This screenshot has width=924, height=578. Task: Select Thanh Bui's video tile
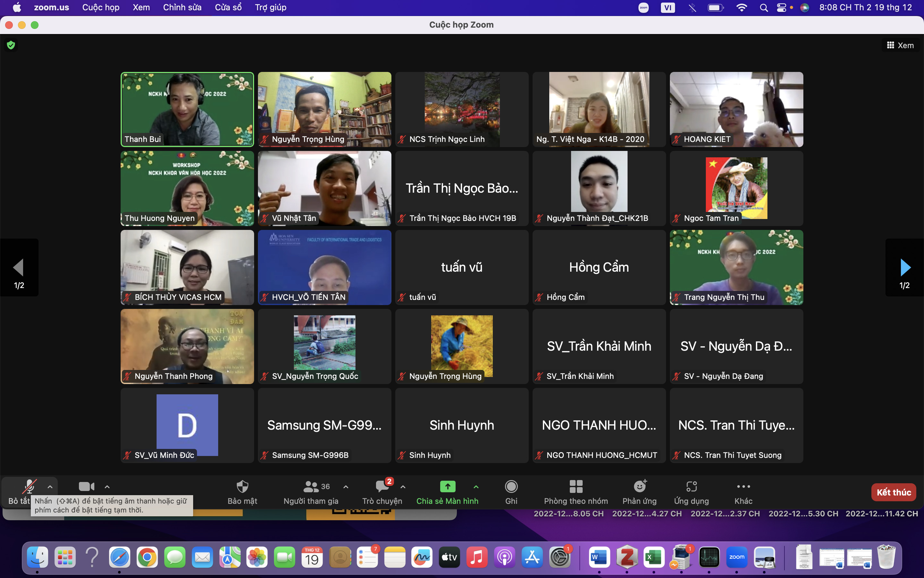click(x=187, y=109)
